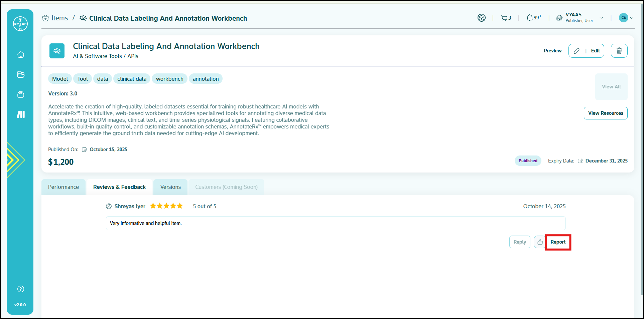Expand the CE user profile menu

tap(626, 18)
